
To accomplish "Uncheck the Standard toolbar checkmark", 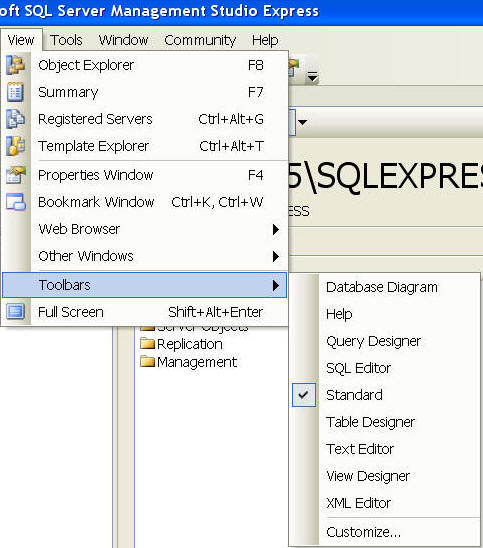I will (304, 395).
